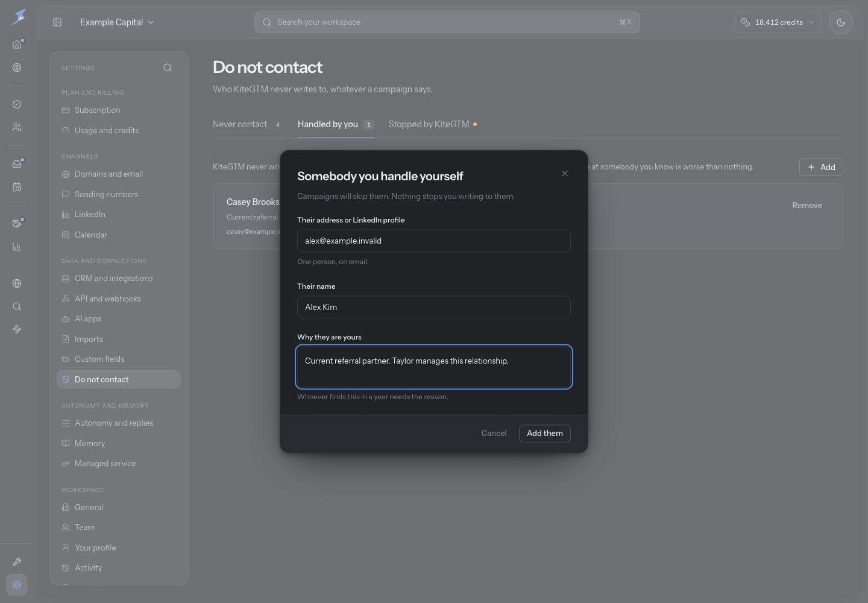
Task: Open Subscription settings
Action: (119, 110)
